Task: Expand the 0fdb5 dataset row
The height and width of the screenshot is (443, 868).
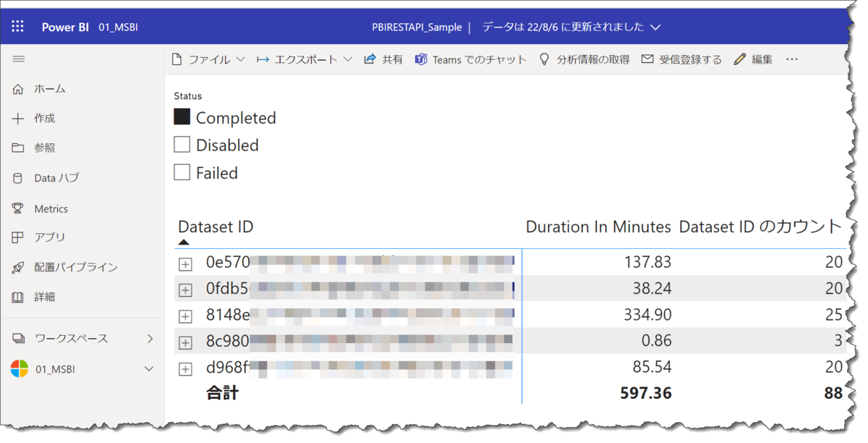Action: click(x=186, y=290)
